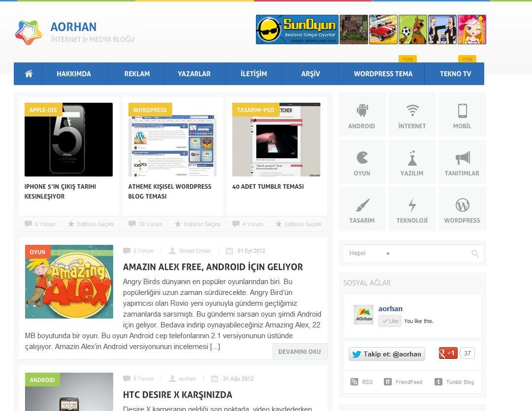The image size is (532, 411).
Task: Click the aorhan author name on HTC post
Action: click(x=188, y=379)
